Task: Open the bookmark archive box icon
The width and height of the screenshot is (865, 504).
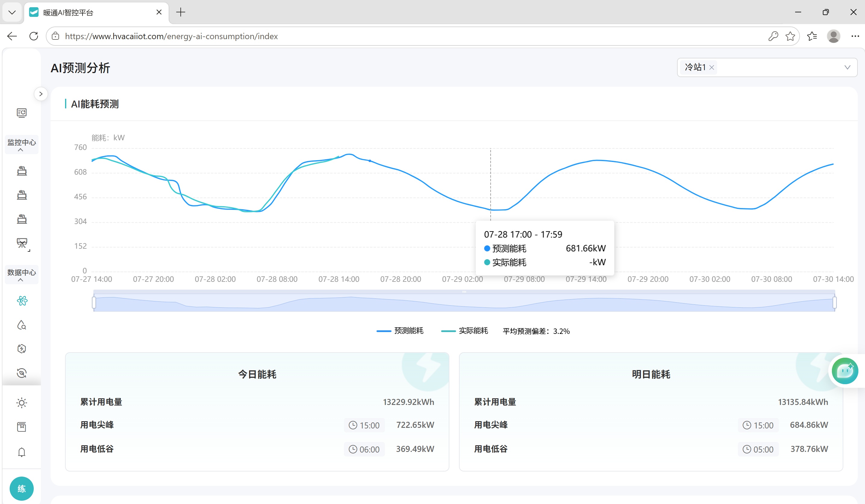Action: (22, 427)
